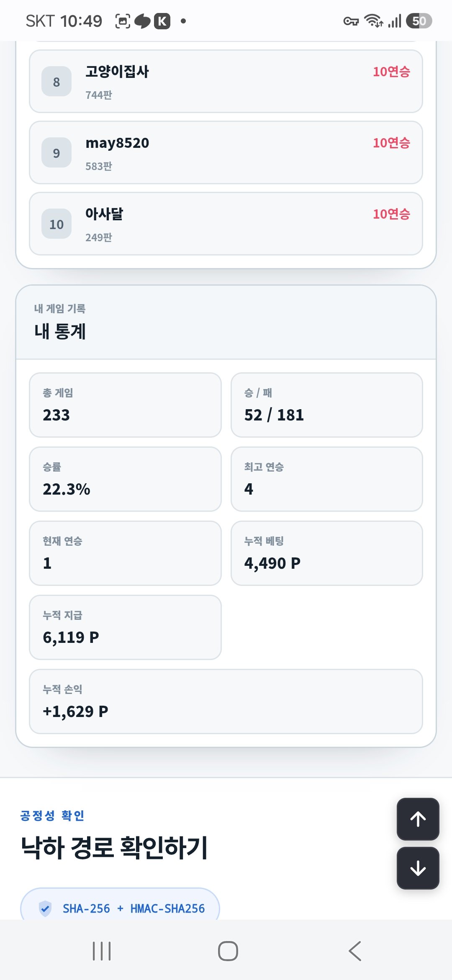Tap the VPN key icon in the status bar

click(351, 21)
